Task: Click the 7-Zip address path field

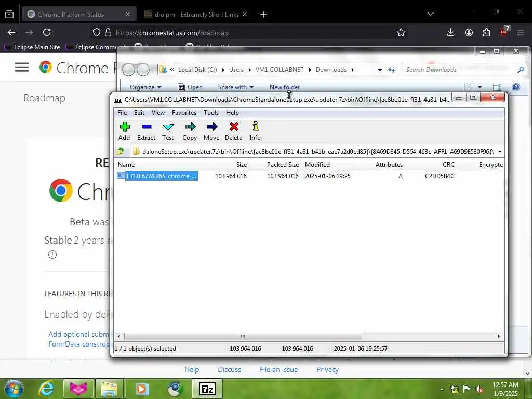Action: (313, 151)
